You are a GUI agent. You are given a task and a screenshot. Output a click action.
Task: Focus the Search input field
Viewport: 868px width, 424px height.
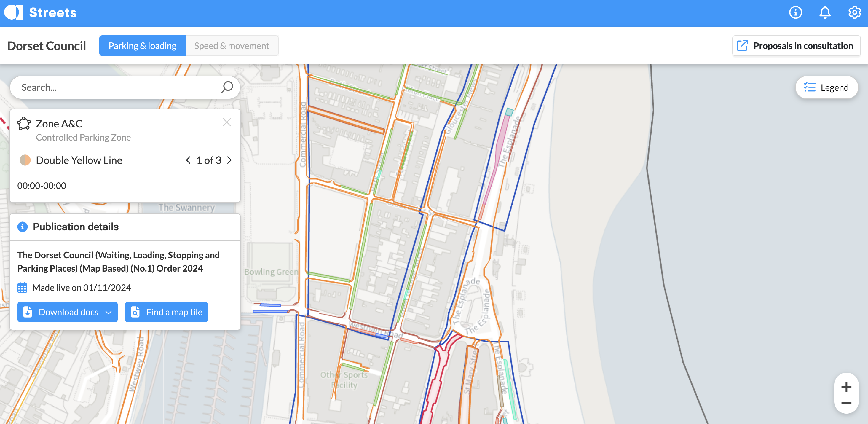(x=125, y=88)
